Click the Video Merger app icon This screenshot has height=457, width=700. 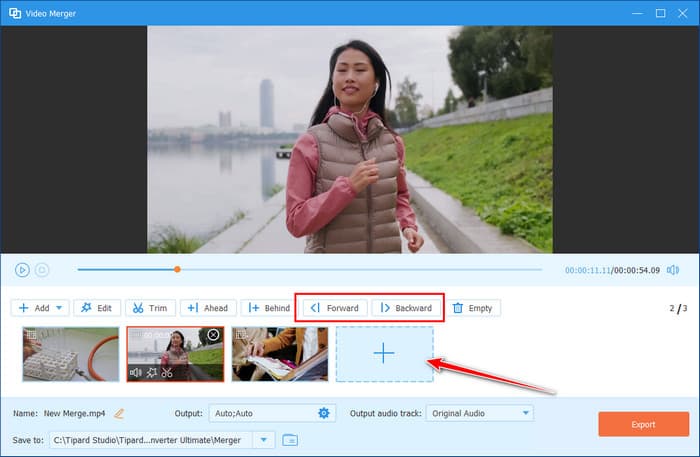click(15, 13)
